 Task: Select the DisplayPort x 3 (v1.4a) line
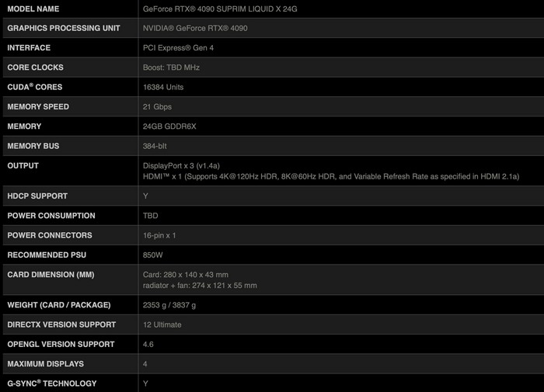click(x=182, y=165)
